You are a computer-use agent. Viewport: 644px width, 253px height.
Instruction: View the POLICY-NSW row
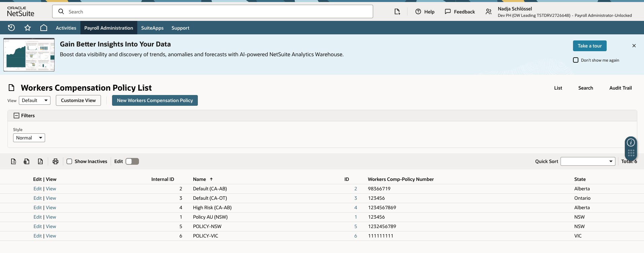(51, 226)
